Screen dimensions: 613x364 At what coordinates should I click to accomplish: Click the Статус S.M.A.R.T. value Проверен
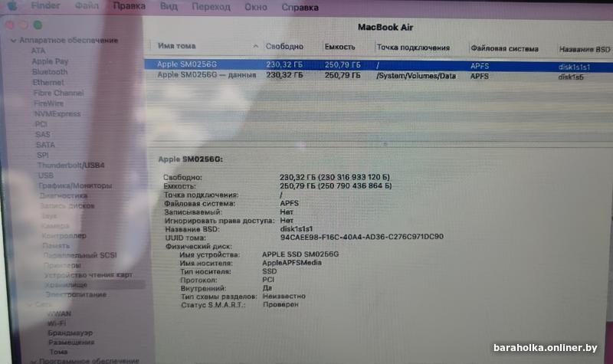pyautogui.click(x=280, y=304)
